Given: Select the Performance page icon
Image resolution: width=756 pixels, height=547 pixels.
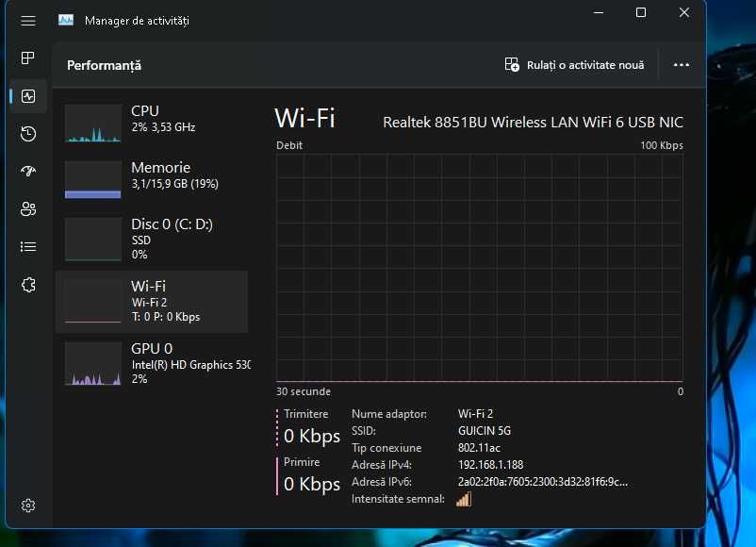Looking at the screenshot, I should click(28, 96).
